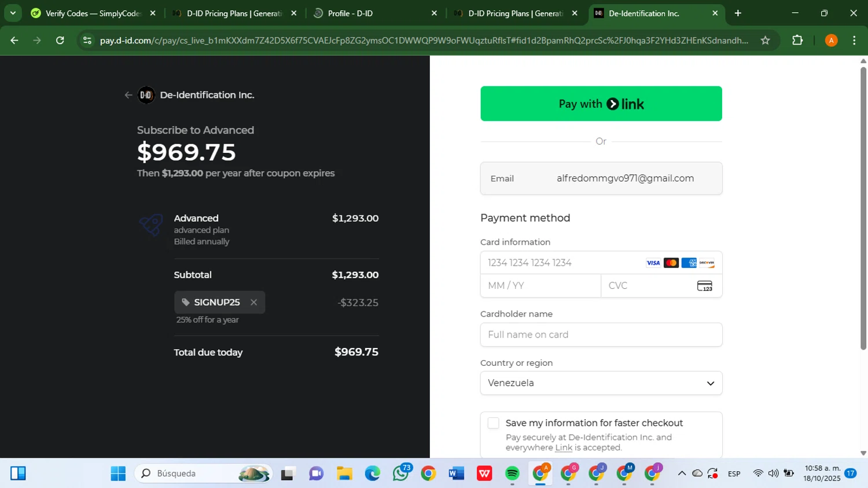The image size is (868, 488).
Task: Click the Mastercard icon
Action: tap(671, 263)
